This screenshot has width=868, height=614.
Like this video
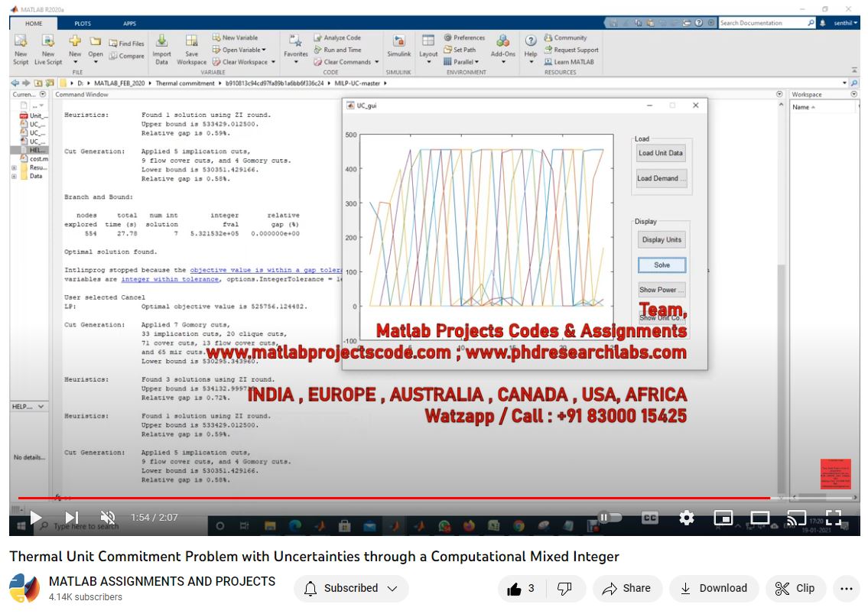521,588
